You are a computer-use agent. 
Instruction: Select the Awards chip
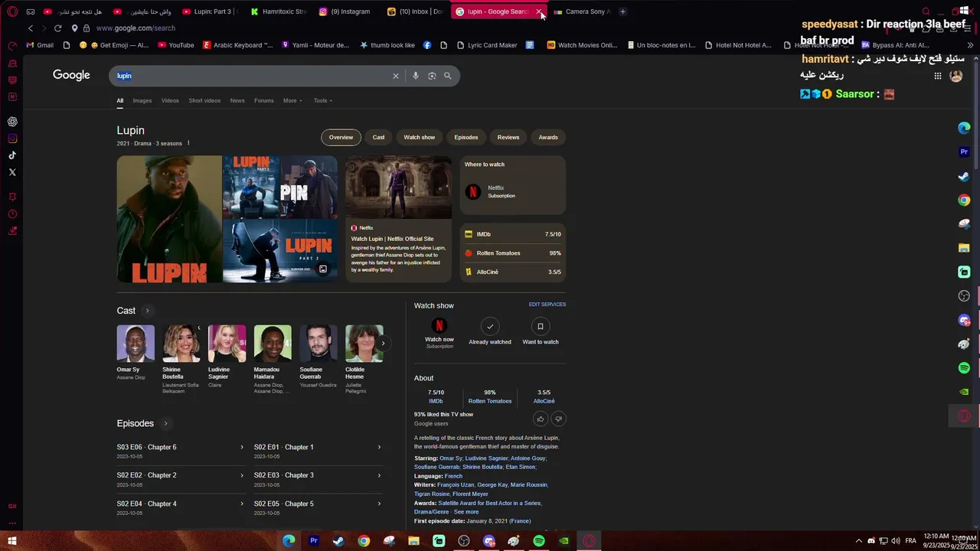[548, 137]
